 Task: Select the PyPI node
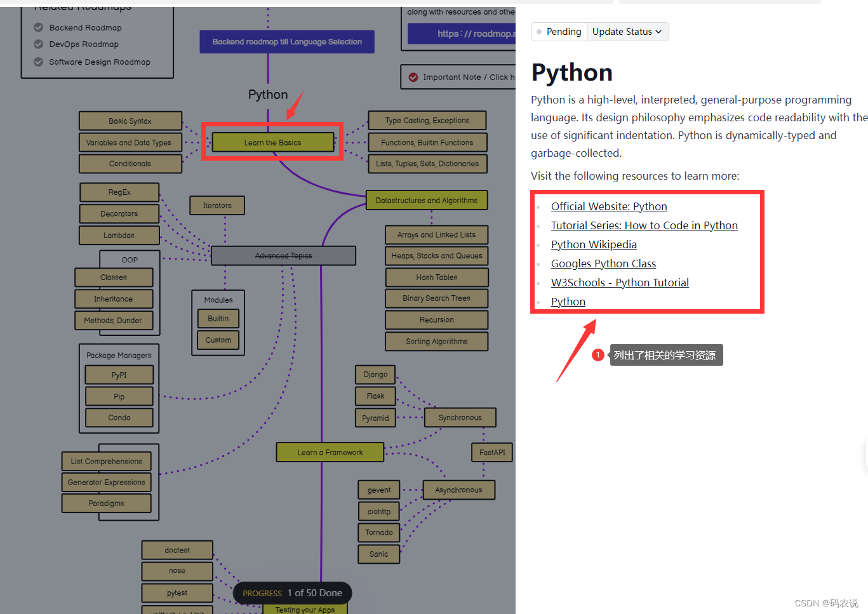click(119, 375)
